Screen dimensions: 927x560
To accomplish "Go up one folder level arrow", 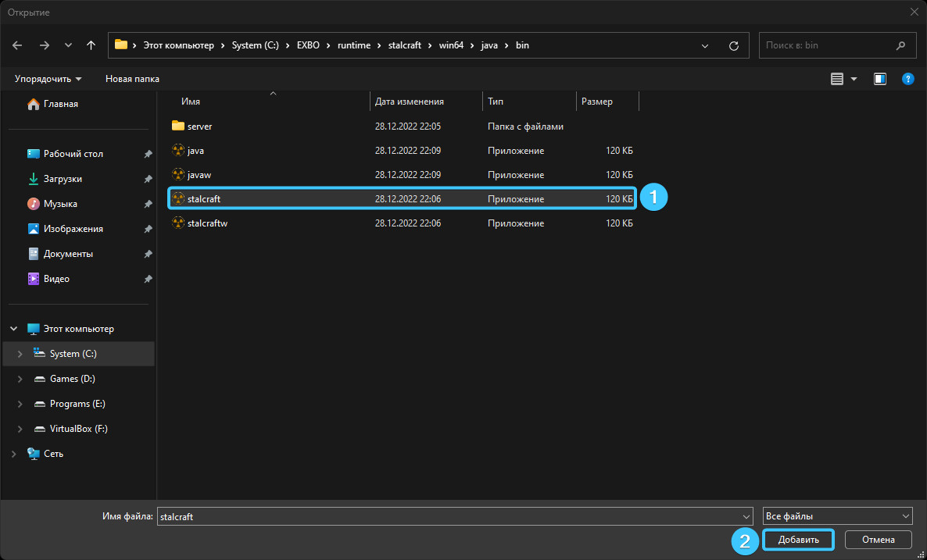I will coord(91,45).
